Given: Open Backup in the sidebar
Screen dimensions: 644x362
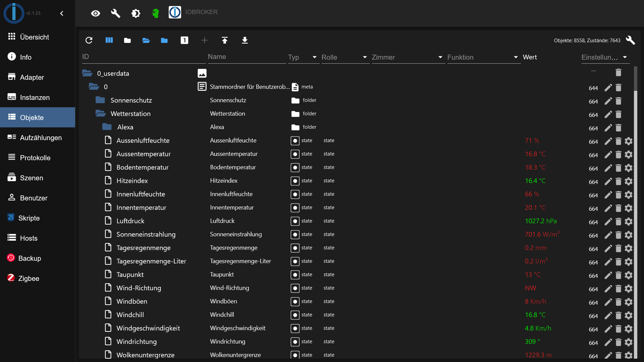Looking at the screenshot, I should pos(38,258).
